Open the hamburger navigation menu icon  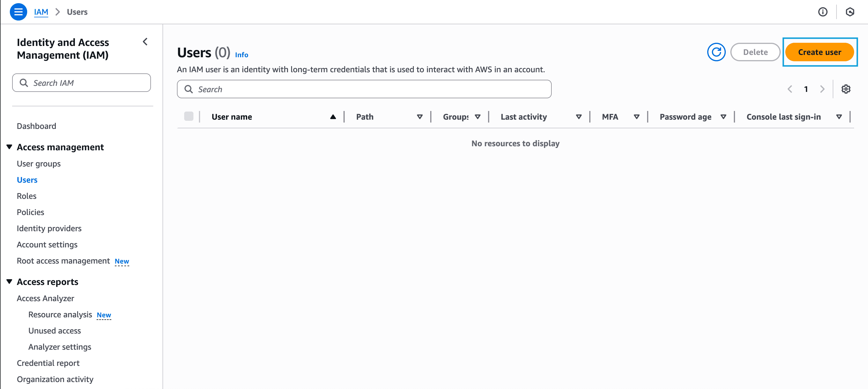[x=18, y=12]
